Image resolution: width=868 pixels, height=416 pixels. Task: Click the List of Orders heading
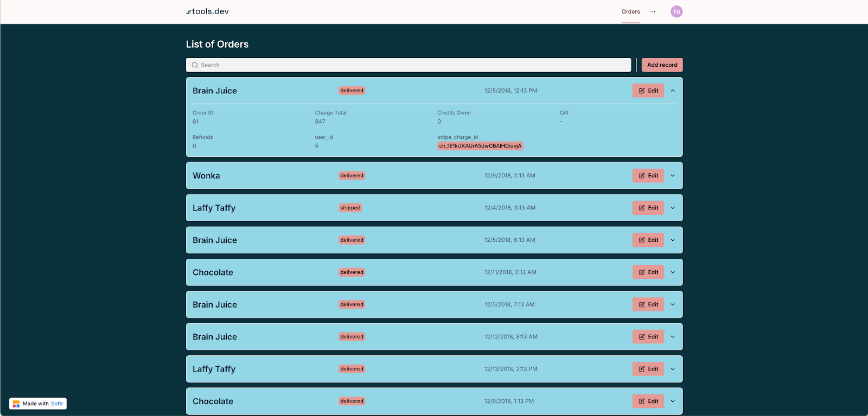point(218,44)
